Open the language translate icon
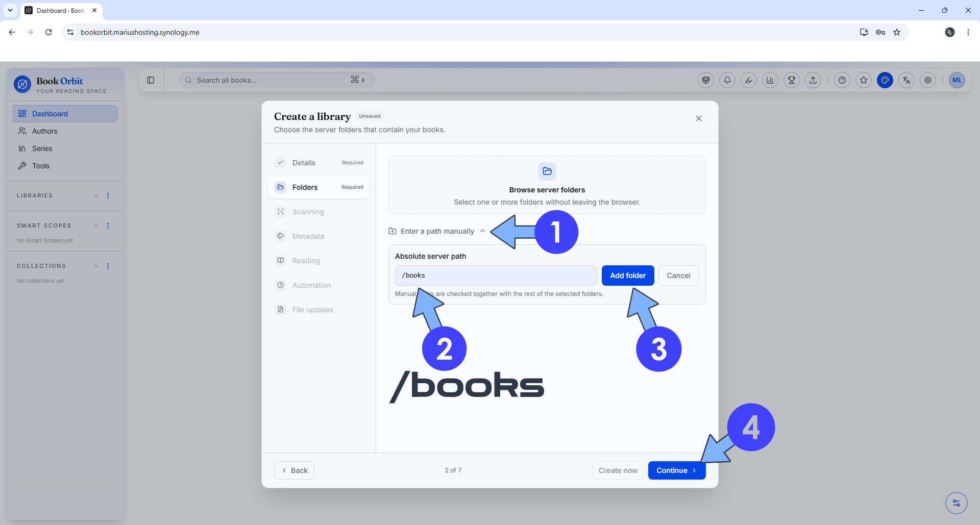The image size is (980, 525). (x=906, y=80)
